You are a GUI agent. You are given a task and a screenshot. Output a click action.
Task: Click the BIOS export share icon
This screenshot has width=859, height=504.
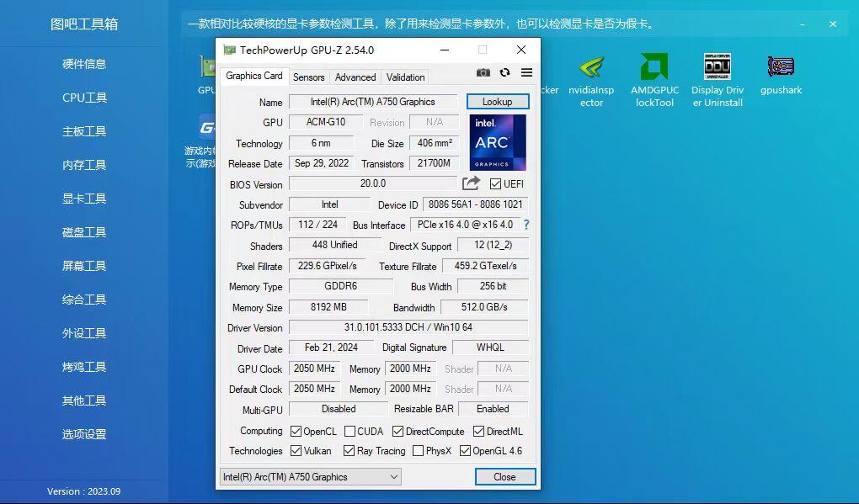click(x=471, y=183)
